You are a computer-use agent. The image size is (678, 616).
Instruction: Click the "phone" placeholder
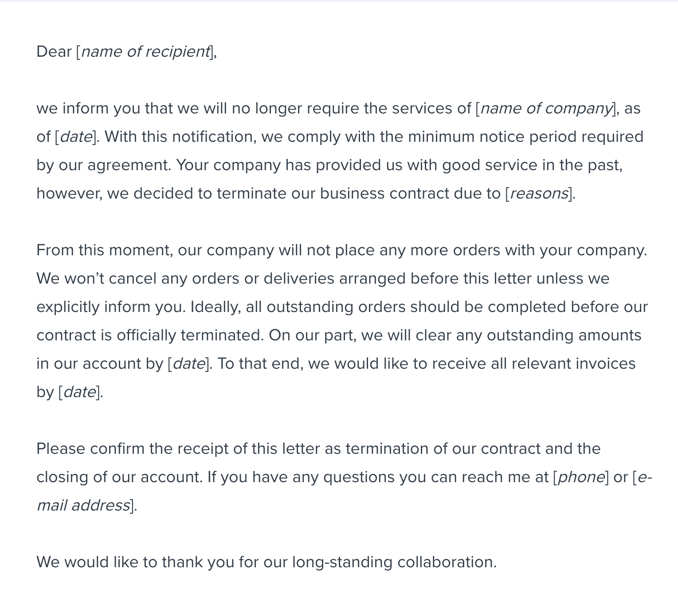pos(581,477)
